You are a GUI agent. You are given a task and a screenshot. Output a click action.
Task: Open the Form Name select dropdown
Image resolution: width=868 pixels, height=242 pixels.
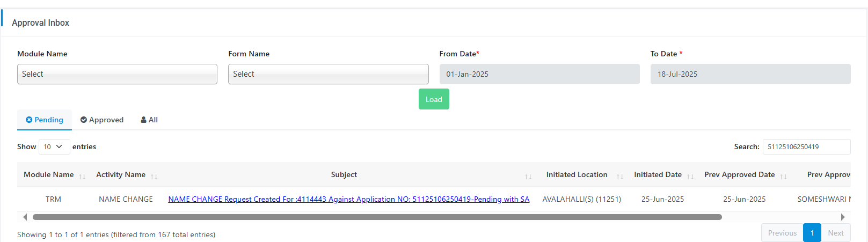pyautogui.click(x=329, y=74)
